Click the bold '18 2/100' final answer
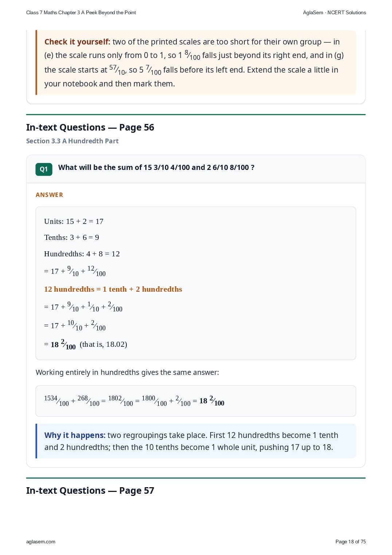Image resolution: width=392 pixels, height=555 pixels. point(63,344)
